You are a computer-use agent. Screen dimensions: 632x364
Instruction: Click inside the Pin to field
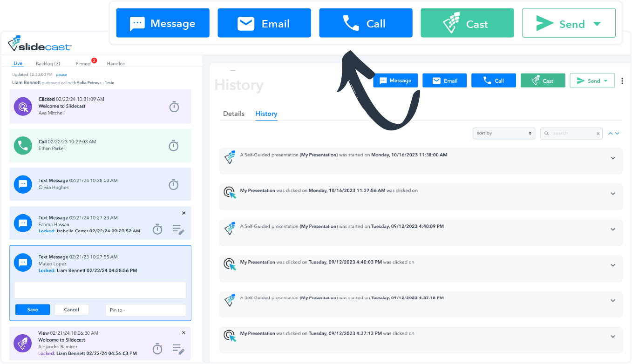coord(145,310)
